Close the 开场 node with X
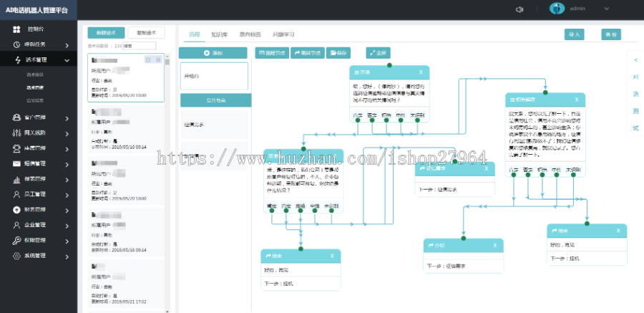This screenshot has height=313, width=644. (x=421, y=72)
